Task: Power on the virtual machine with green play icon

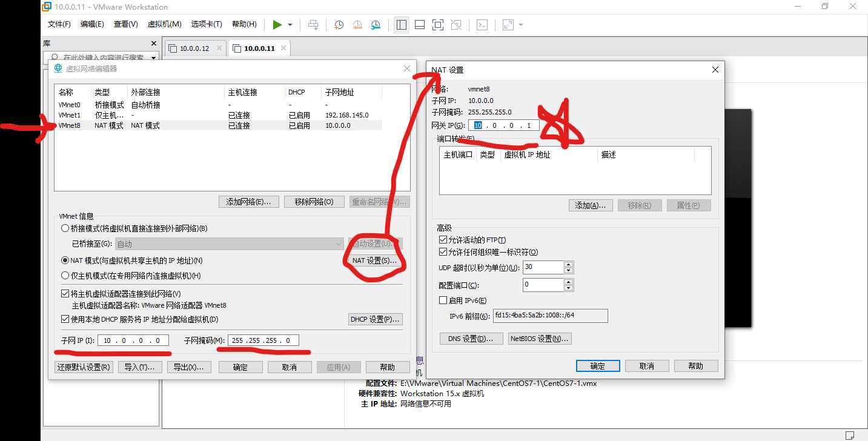Action: click(277, 25)
